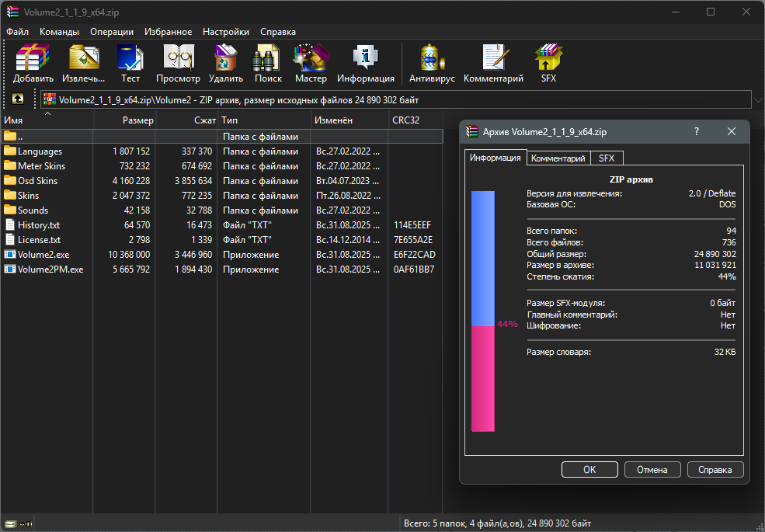Click the Meter Skins folder icon
The height and width of the screenshot is (532, 765).
coord(10,165)
